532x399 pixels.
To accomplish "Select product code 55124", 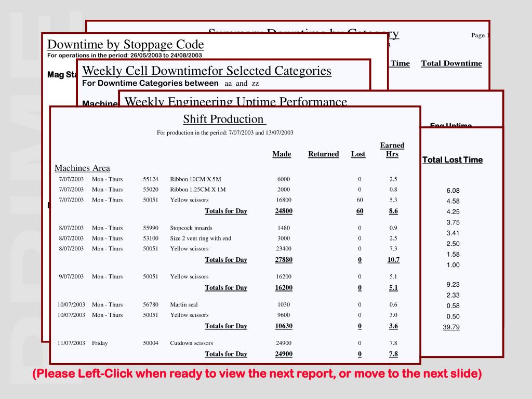I will pyautogui.click(x=151, y=179).
